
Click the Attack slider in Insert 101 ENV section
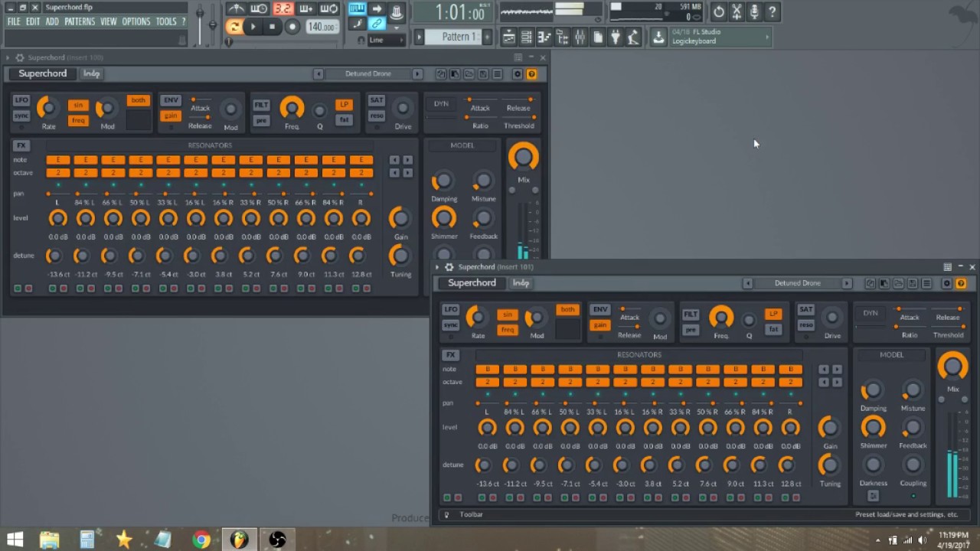629,309
